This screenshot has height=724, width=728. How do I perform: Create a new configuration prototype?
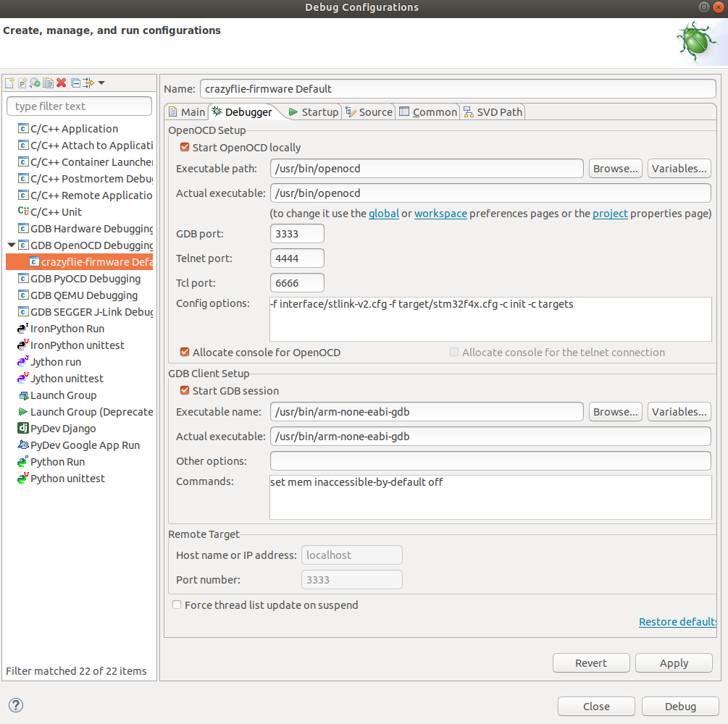click(22, 83)
